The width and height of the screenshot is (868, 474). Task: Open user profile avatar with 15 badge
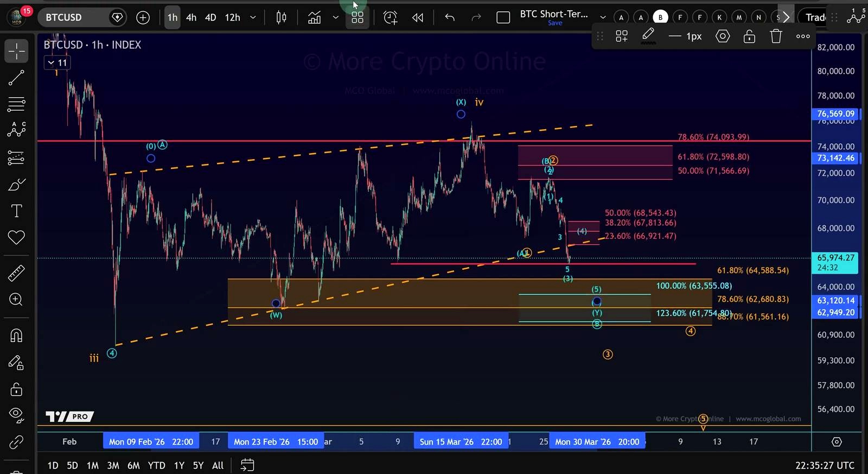click(17, 17)
